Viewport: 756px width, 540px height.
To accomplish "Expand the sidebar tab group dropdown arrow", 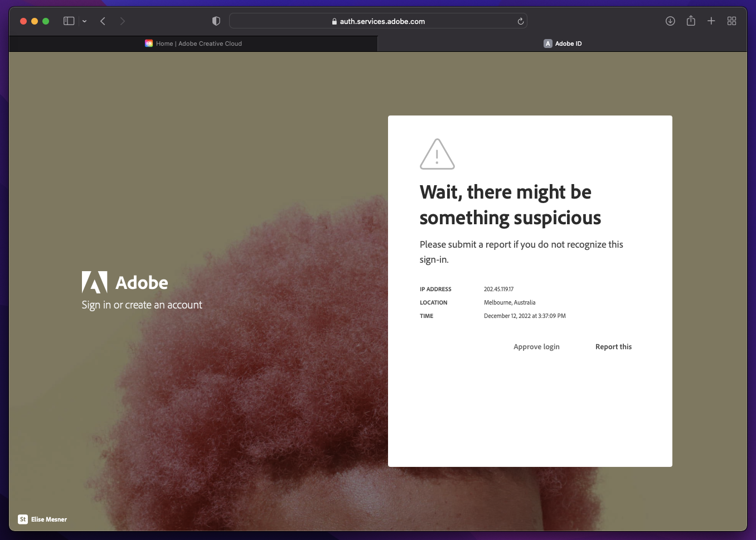I will point(84,21).
